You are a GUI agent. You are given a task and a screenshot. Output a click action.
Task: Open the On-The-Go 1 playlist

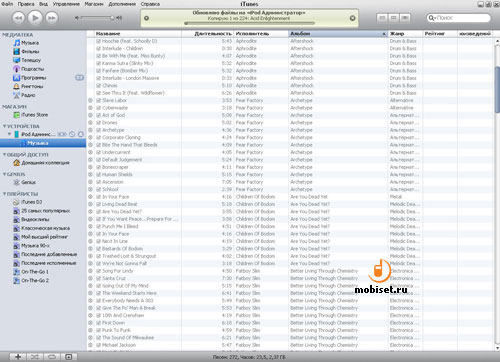(x=31, y=272)
